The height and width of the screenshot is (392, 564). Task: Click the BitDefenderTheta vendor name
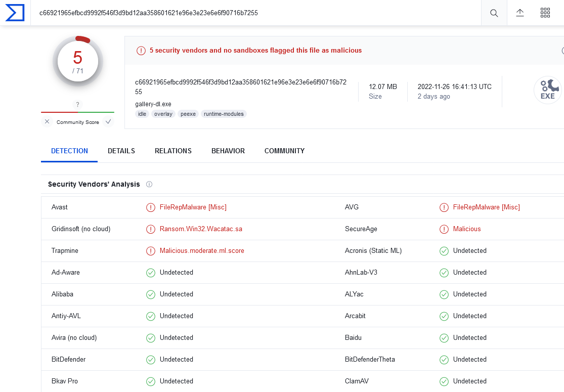click(x=370, y=359)
